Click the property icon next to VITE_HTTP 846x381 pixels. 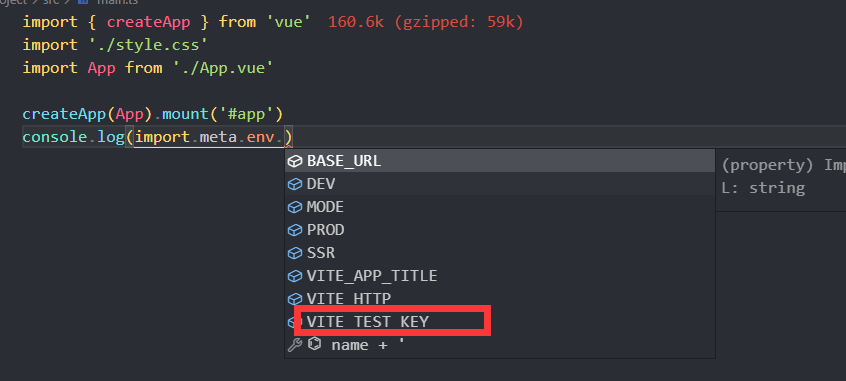click(x=295, y=298)
